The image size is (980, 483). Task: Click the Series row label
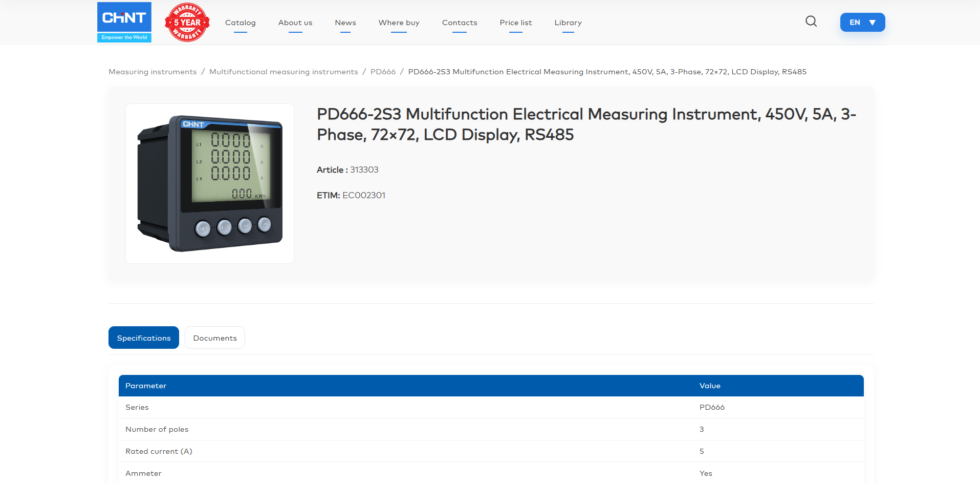pyautogui.click(x=137, y=407)
